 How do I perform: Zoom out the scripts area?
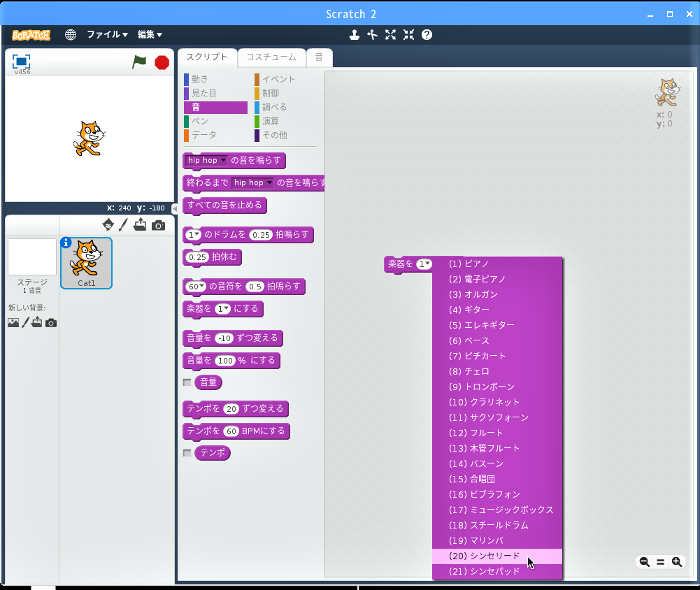pos(644,561)
